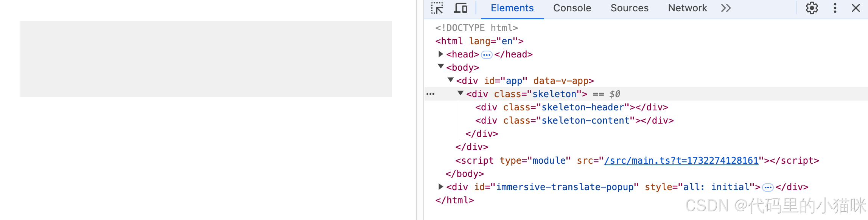Open the row actions dots beside skeleton div

pos(431,94)
